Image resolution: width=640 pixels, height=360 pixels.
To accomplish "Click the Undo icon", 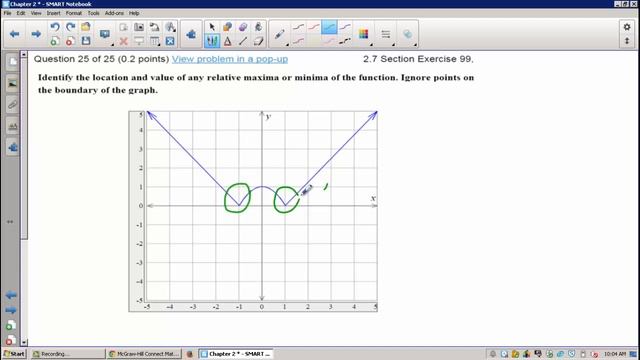I will click(55, 27).
